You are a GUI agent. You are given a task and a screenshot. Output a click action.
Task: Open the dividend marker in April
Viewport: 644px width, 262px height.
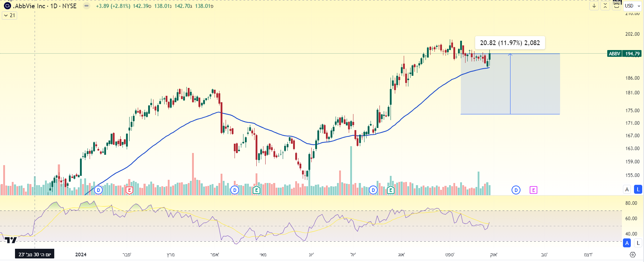click(235, 190)
